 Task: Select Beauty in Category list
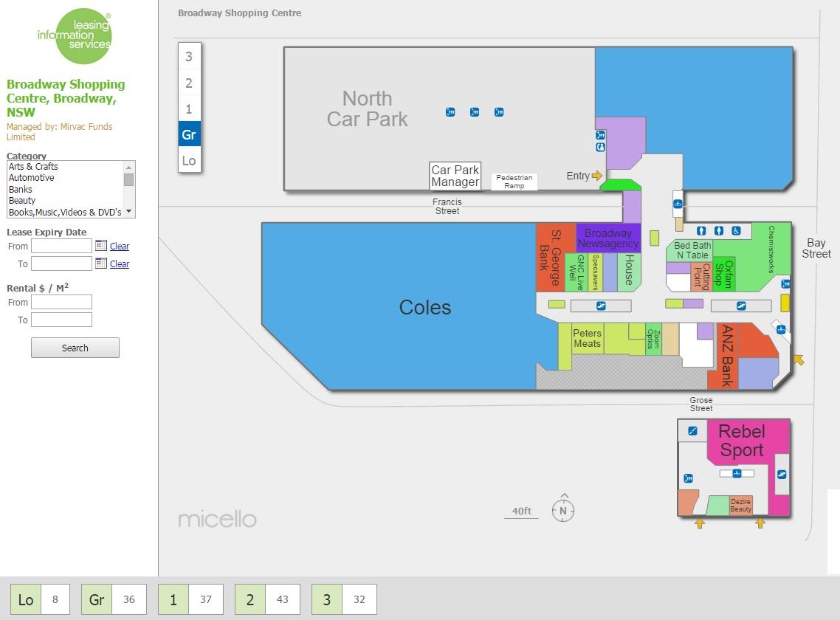[x=65, y=201]
